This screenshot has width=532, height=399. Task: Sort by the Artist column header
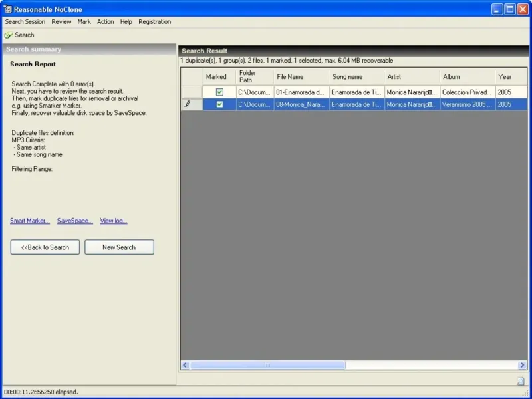(x=412, y=76)
